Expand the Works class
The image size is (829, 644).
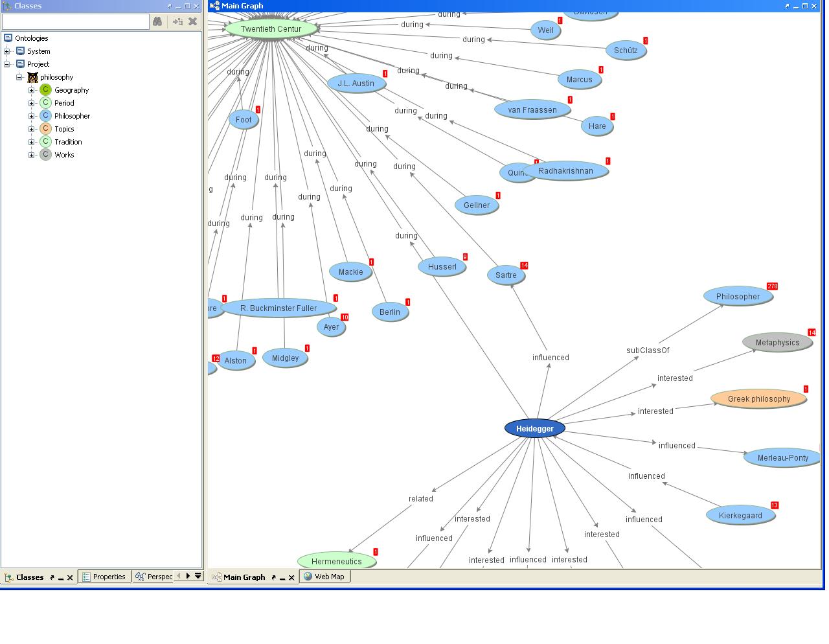pyautogui.click(x=31, y=155)
